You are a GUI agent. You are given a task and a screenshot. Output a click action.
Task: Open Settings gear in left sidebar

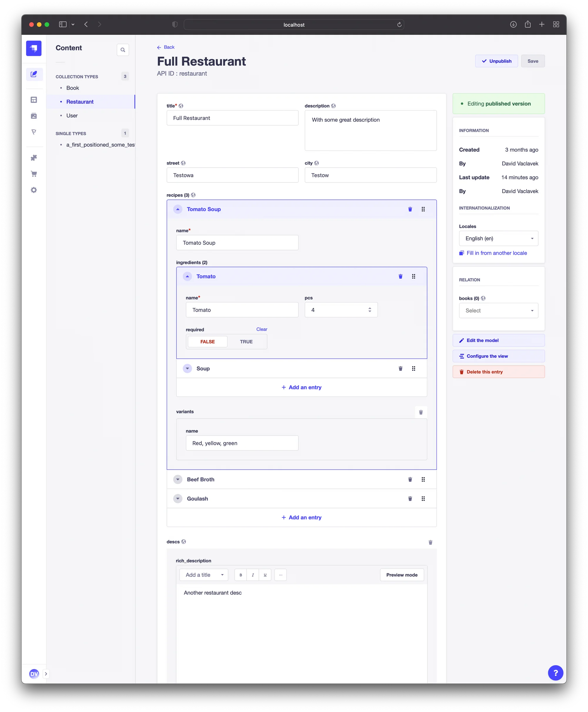[x=34, y=190]
